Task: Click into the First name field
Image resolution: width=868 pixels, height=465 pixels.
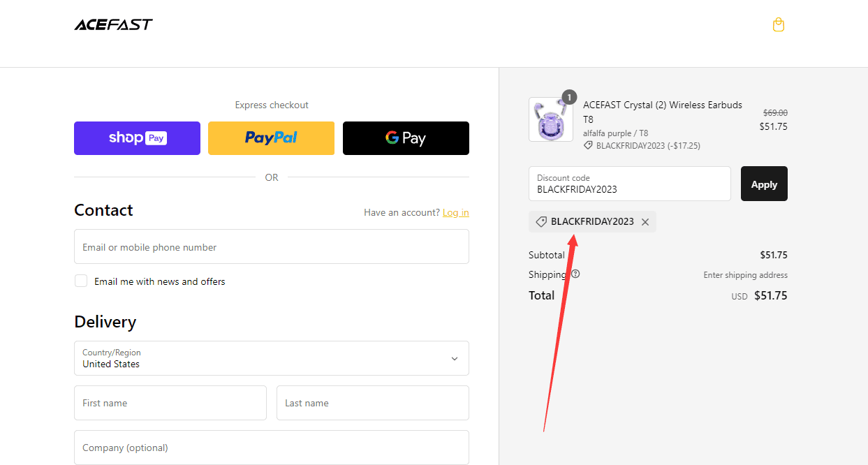Action: (170, 403)
